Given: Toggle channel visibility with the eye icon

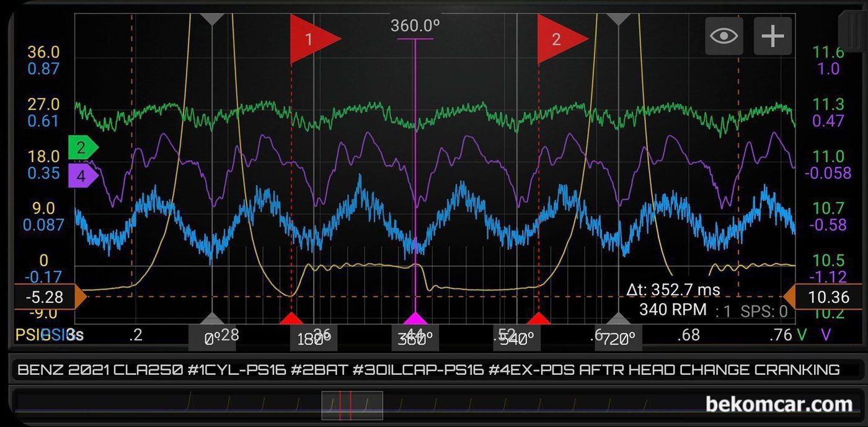Looking at the screenshot, I should (x=725, y=36).
